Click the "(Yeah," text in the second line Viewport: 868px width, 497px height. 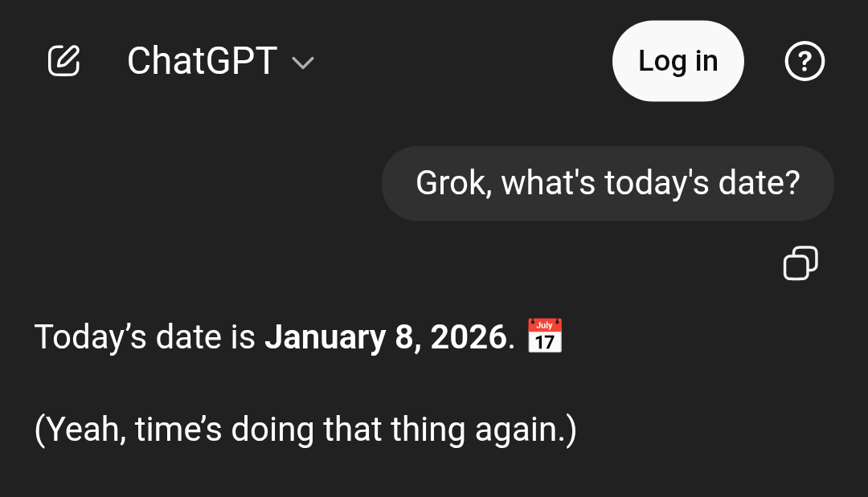click(80, 430)
